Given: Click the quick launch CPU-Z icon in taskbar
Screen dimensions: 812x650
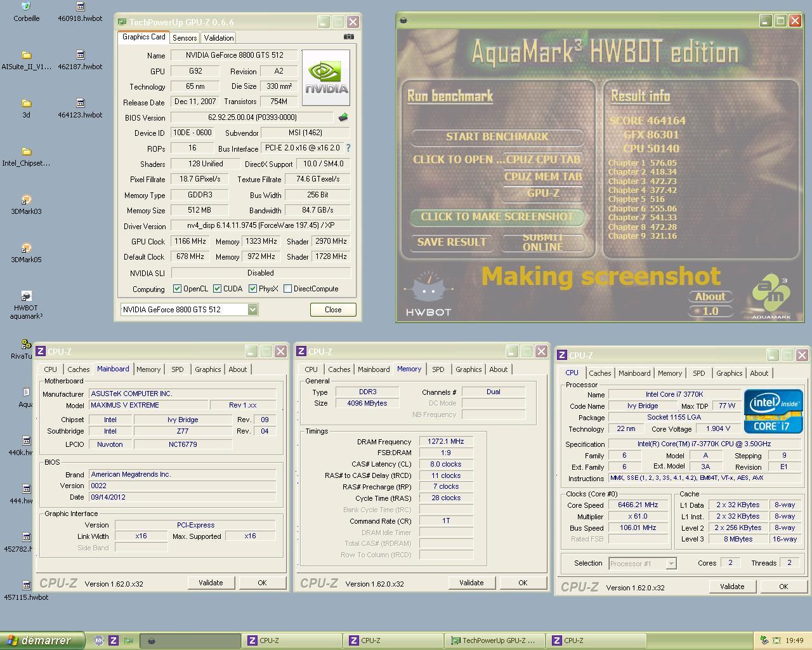Looking at the screenshot, I should click(114, 640).
